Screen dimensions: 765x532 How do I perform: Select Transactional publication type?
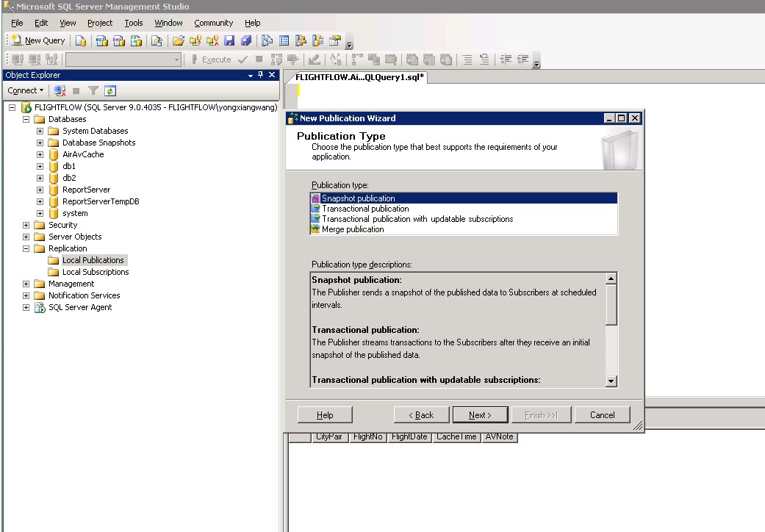365,209
